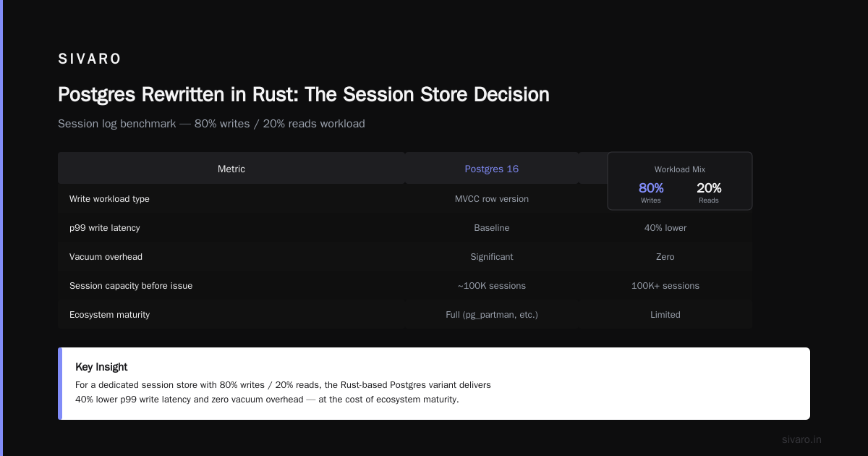Click the SIVARO brand name
Screen dimensions: 868x456
click(90, 59)
